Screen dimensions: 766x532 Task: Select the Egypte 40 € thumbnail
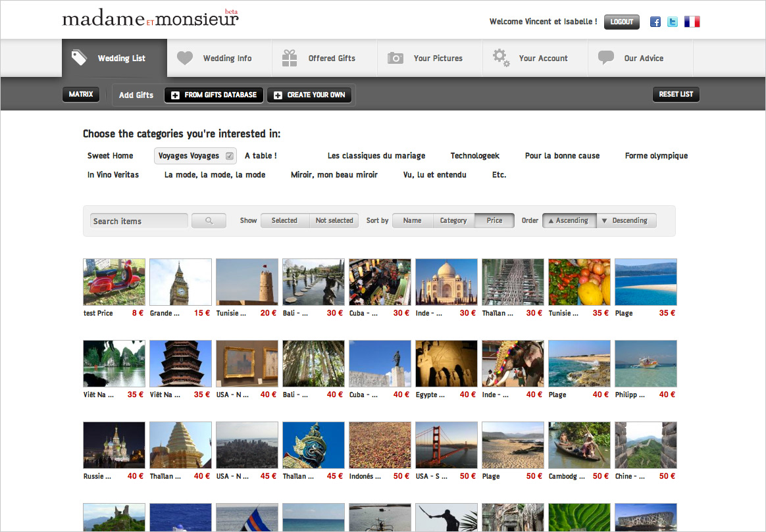pyautogui.click(x=447, y=364)
